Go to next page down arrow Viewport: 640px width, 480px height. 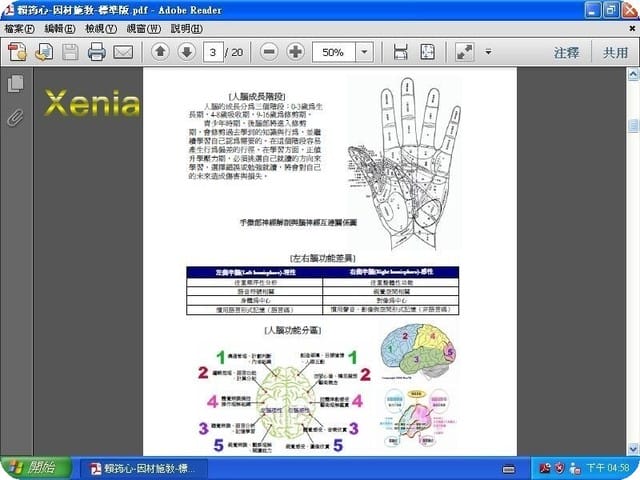(187, 52)
